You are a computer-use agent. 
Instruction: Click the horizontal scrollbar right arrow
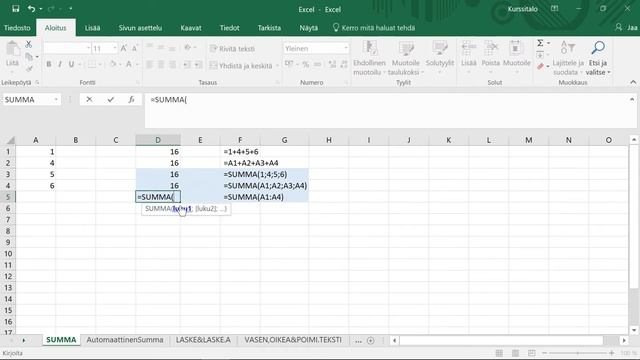point(624,340)
